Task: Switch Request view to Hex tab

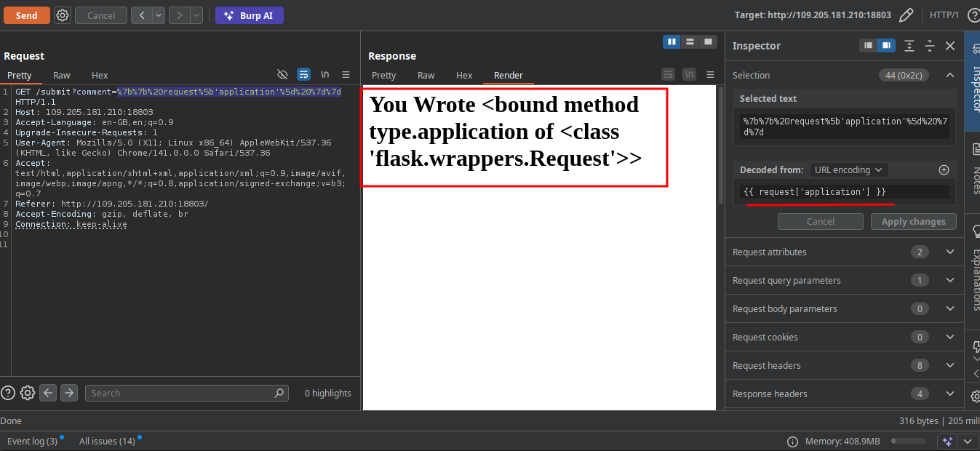Action: 100,75
